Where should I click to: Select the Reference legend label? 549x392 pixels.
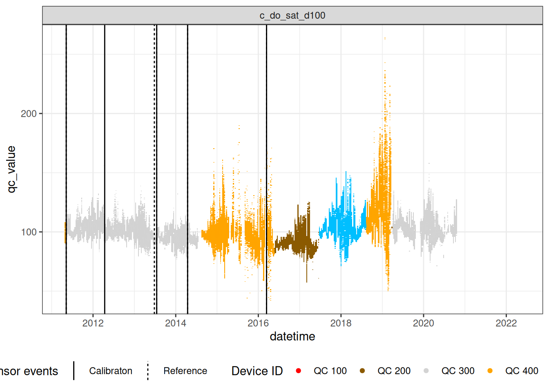click(185, 371)
